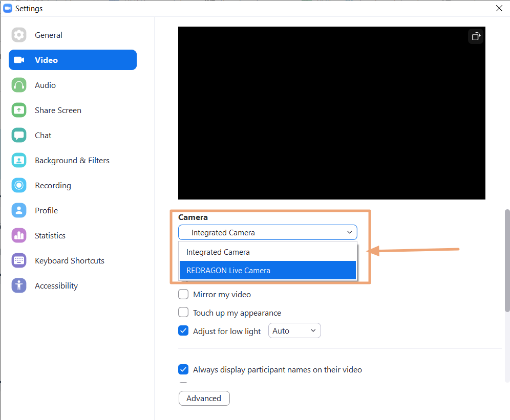The width and height of the screenshot is (510, 420).
Task: Open the low light Auto dropdown
Action: click(x=294, y=330)
